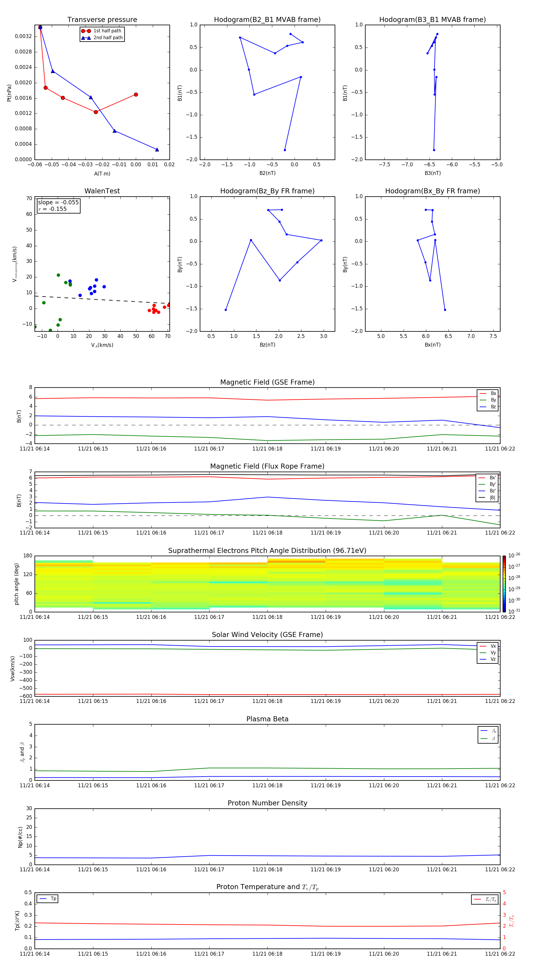Click the 'Hodogram(B2_B1 MVAB frame)' title
The image size is (535, 980).
coord(267,19)
